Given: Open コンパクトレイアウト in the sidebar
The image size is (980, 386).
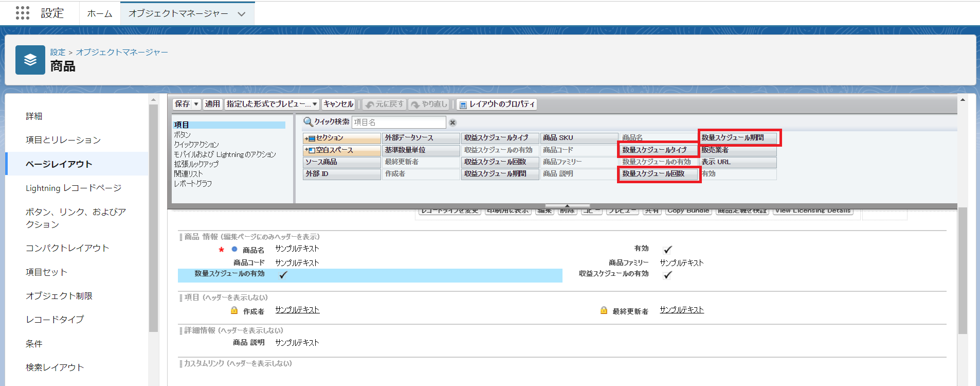Looking at the screenshot, I should (67, 248).
